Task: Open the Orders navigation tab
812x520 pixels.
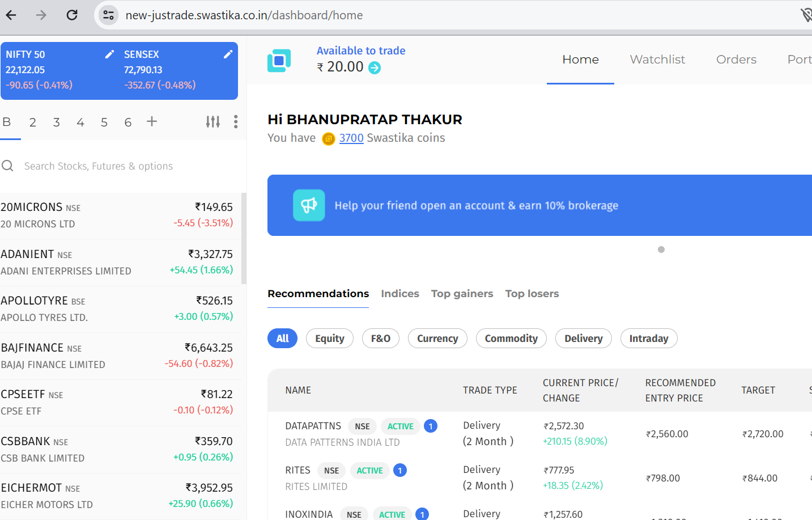Action: point(736,60)
